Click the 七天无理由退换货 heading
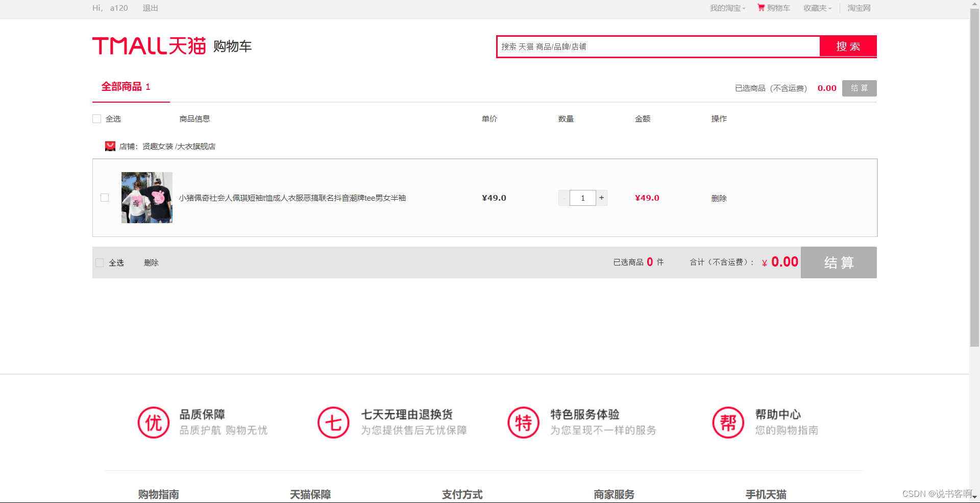The image size is (980, 503). click(x=407, y=414)
